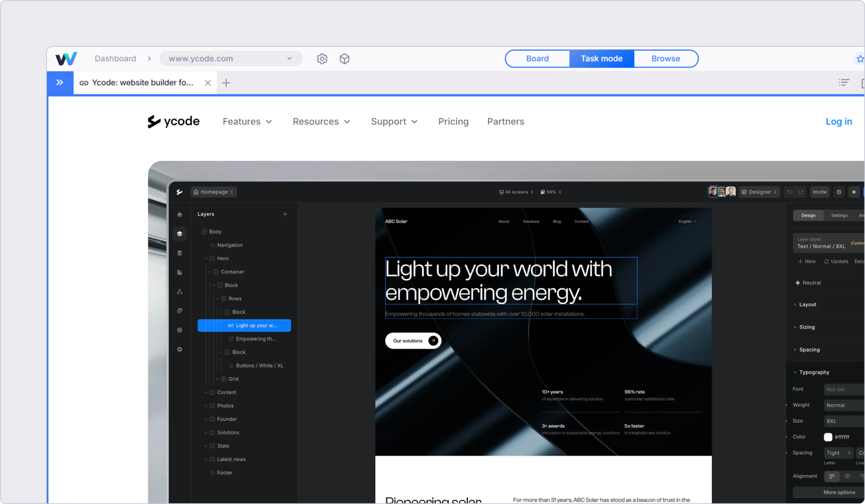Select left text alignment
This screenshot has height=504, width=865.
[x=832, y=477]
